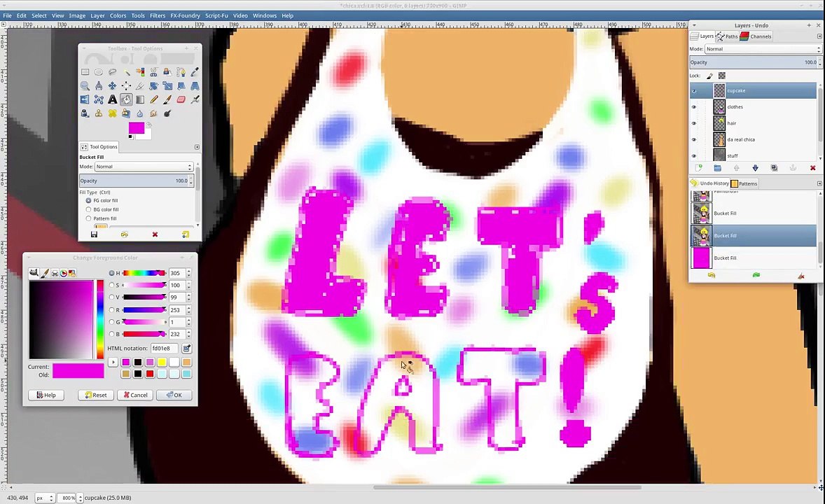Pick a screen color with HTML notation eyedropper

click(x=186, y=349)
